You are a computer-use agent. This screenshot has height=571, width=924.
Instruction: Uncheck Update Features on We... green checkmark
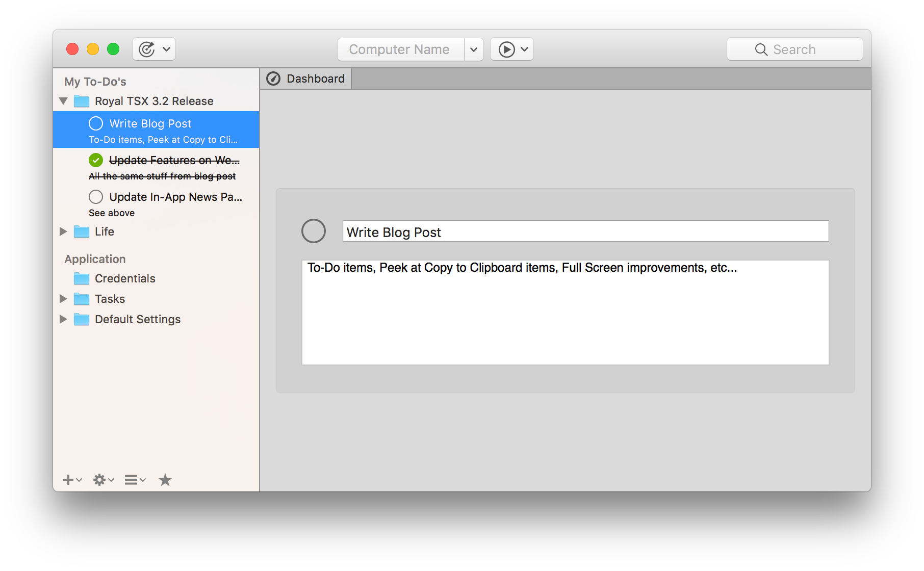click(96, 160)
